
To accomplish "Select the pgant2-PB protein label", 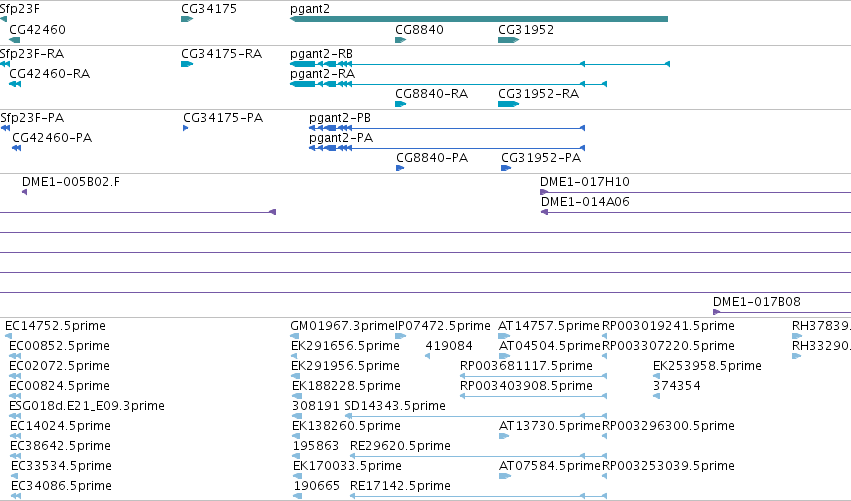I will (x=340, y=118).
